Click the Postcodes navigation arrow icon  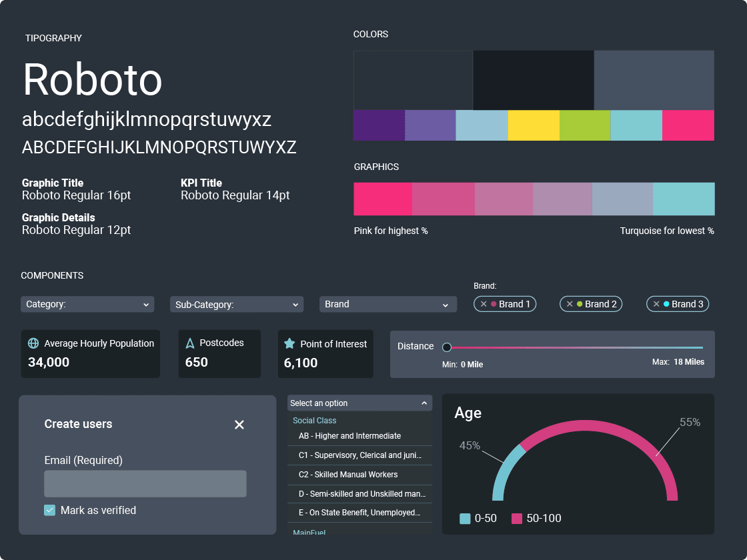coord(190,343)
